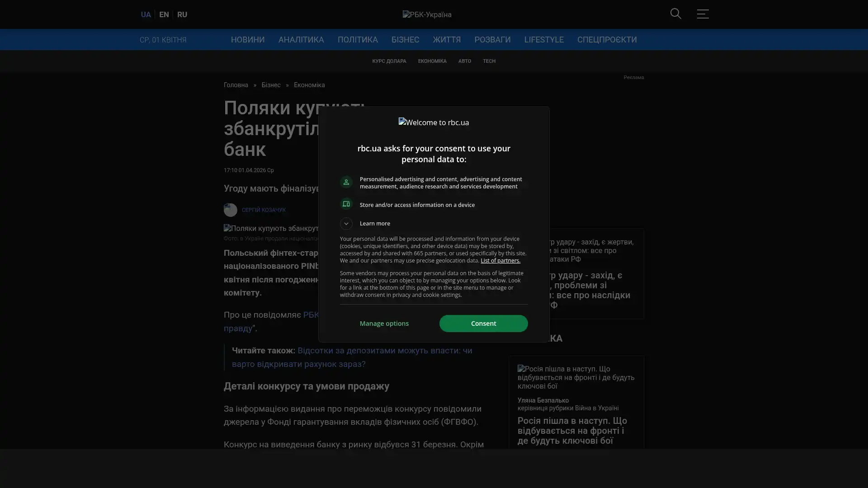
Task: Open the hamburger menu icon
Action: [703, 14]
